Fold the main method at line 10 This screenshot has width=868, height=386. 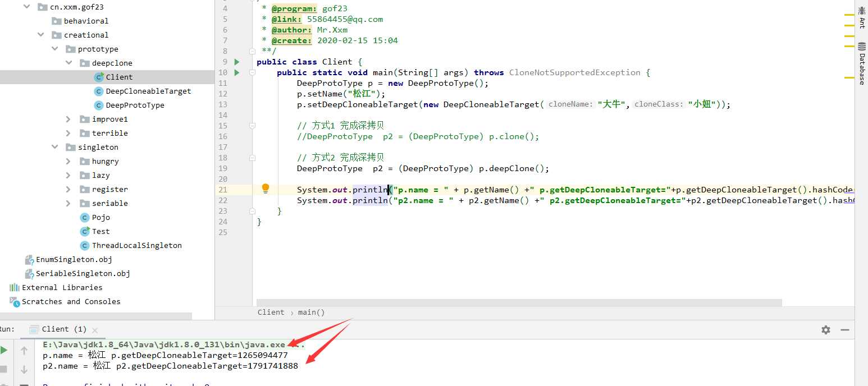point(252,72)
